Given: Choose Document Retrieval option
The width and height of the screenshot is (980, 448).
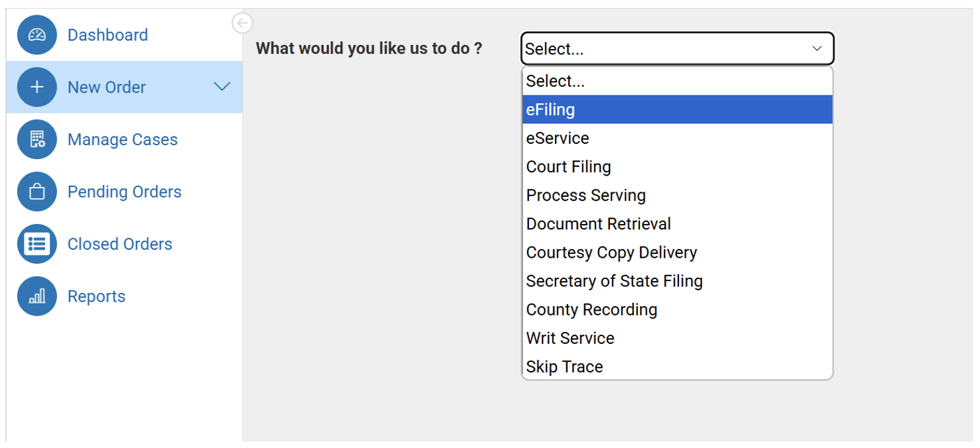Looking at the screenshot, I should [x=598, y=223].
